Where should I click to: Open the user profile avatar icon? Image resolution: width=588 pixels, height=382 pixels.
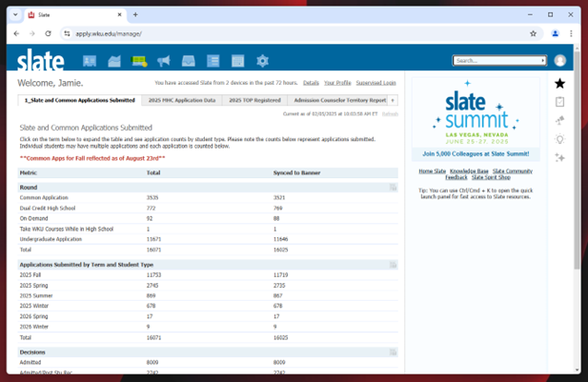559,60
